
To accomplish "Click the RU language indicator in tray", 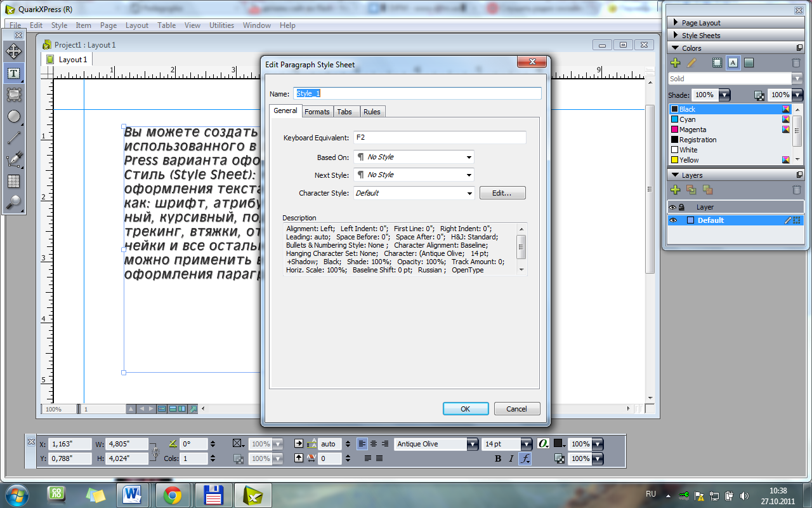I will (x=651, y=494).
